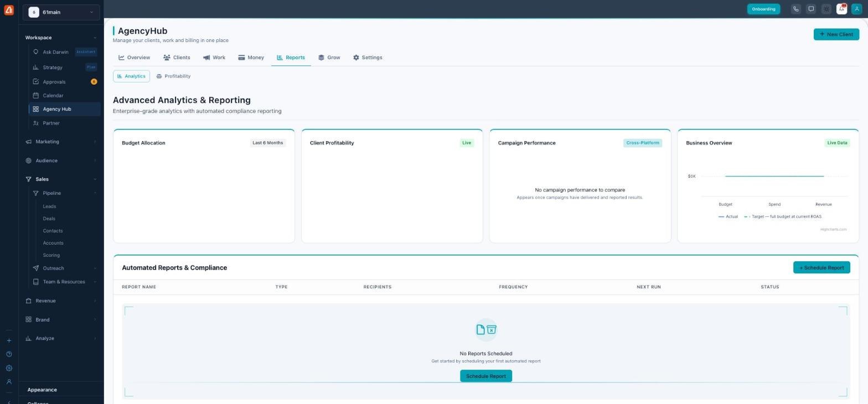Expand the Audience section chevron
This screenshot has width=868, height=404.
tap(95, 160)
